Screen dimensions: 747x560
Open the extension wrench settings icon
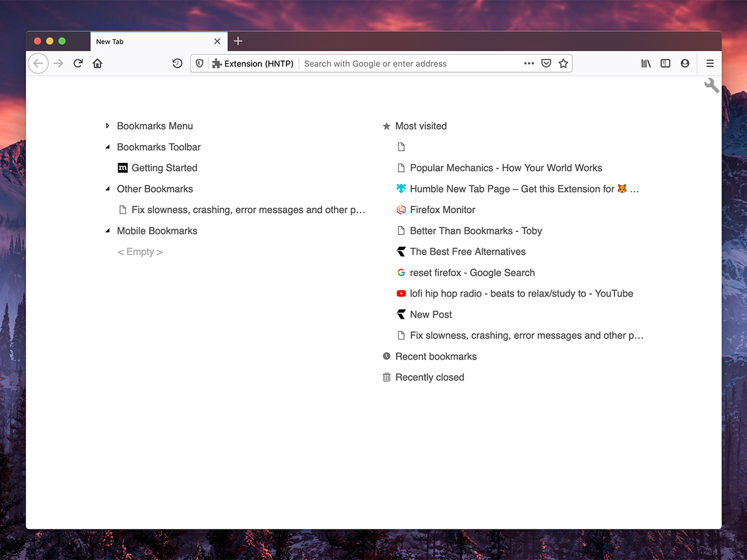point(711,85)
